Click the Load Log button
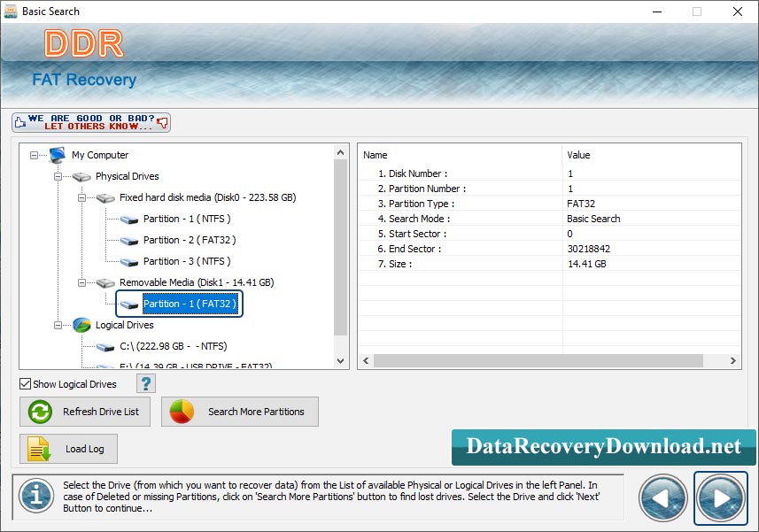Image resolution: width=759 pixels, height=532 pixels. [68, 449]
